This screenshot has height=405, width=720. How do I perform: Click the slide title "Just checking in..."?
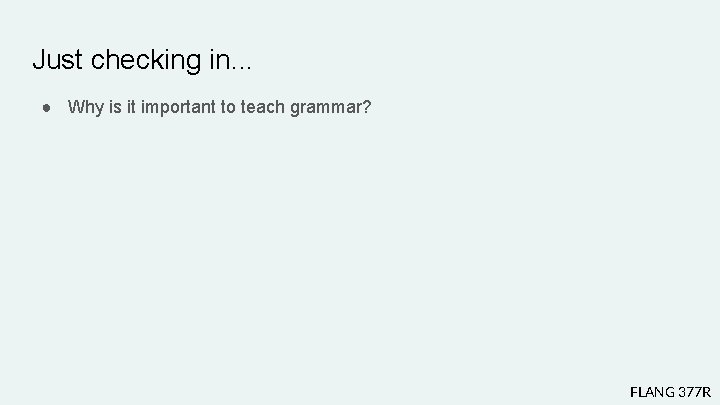143,60
